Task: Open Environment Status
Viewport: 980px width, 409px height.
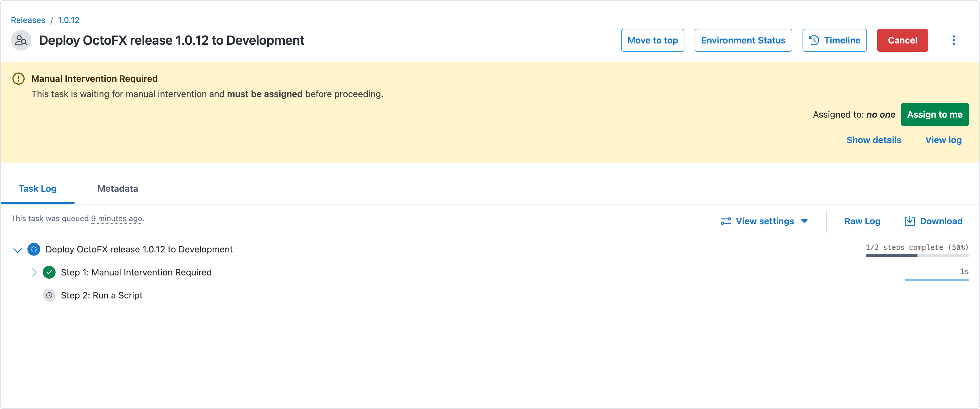Action: (x=743, y=40)
